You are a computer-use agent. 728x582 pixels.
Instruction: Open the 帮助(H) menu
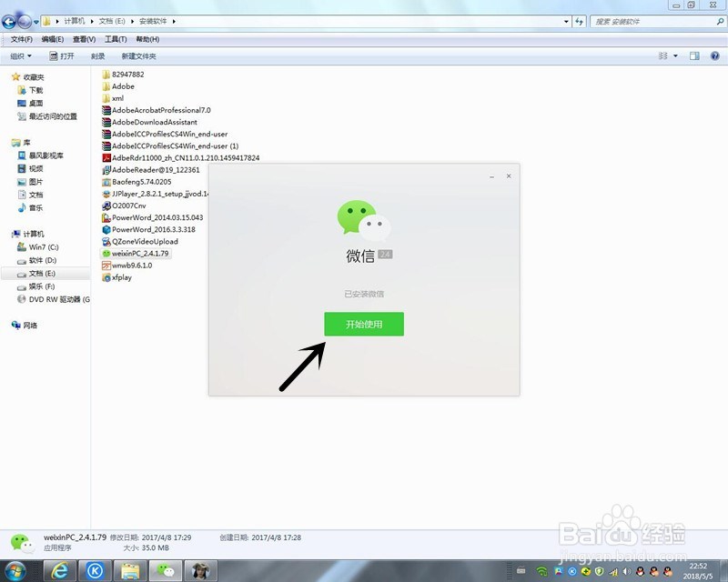tap(147, 39)
